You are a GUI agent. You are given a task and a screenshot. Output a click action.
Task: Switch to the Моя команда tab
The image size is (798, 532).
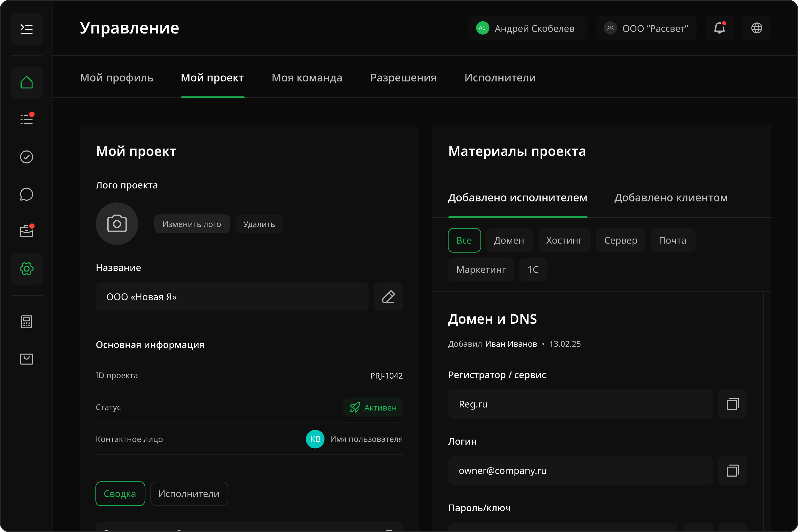tap(307, 78)
